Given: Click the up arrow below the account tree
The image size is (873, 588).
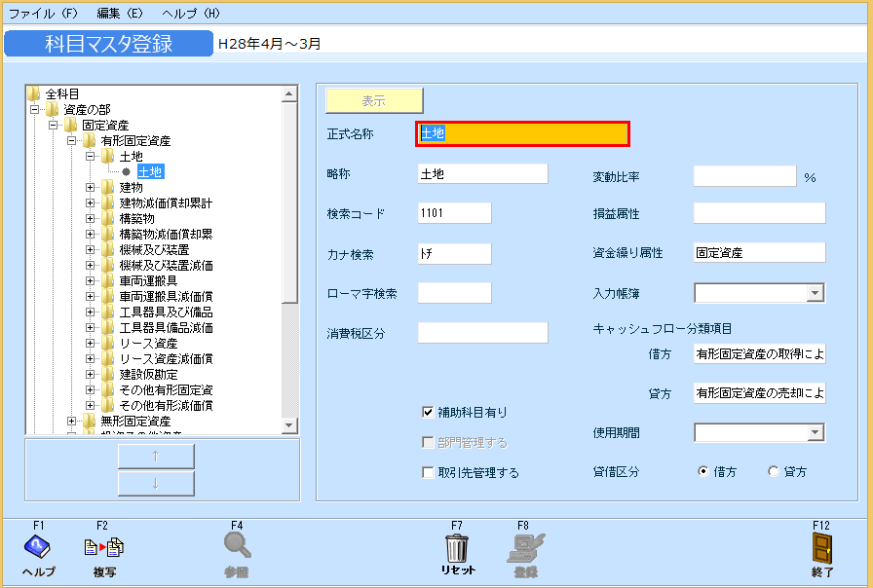Looking at the screenshot, I should (x=156, y=455).
